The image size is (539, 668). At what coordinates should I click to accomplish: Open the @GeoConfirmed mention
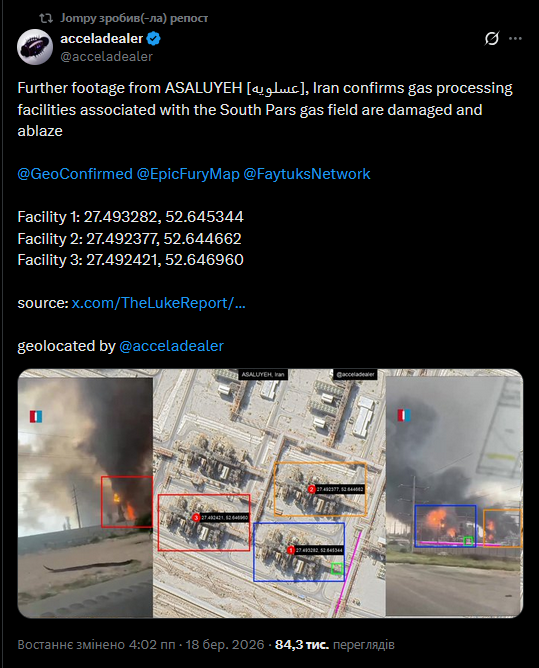point(75,174)
